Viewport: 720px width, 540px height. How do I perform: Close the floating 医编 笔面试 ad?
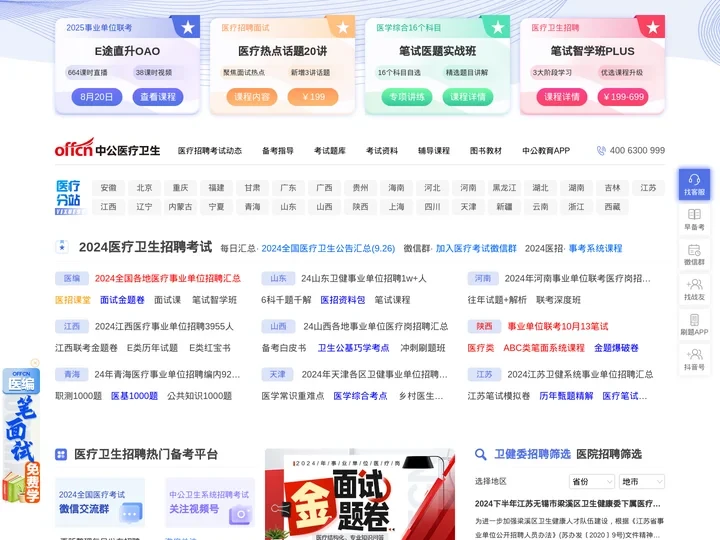tap(35, 363)
